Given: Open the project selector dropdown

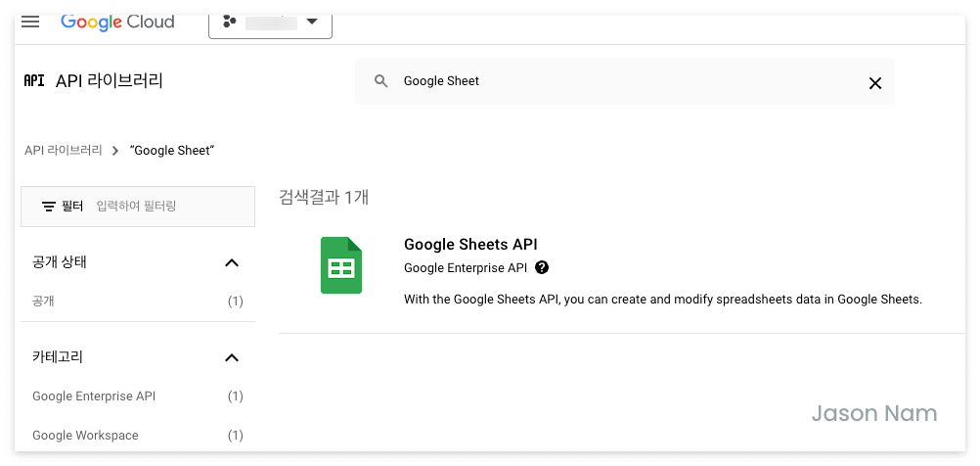Looking at the screenshot, I should [x=270, y=25].
